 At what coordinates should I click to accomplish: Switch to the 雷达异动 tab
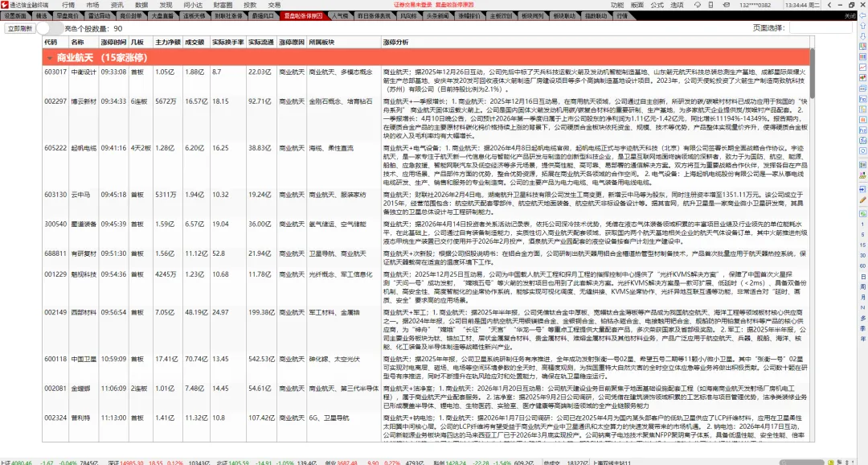(99, 16)
